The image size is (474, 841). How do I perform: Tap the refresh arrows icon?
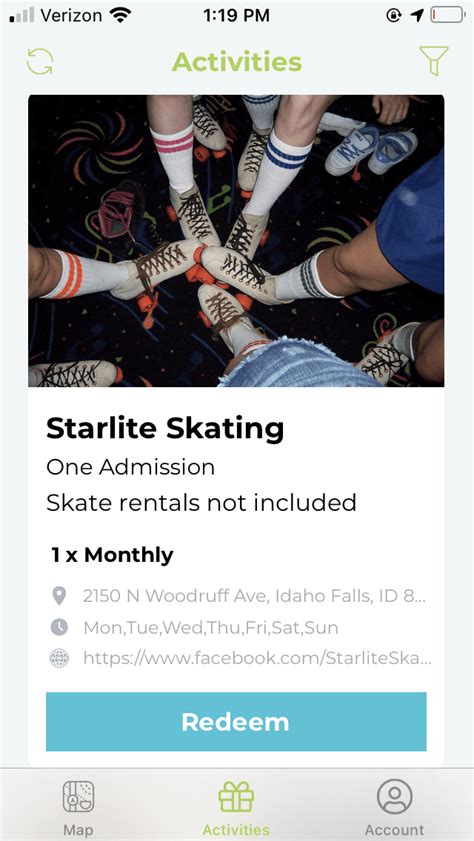point(40,62)
